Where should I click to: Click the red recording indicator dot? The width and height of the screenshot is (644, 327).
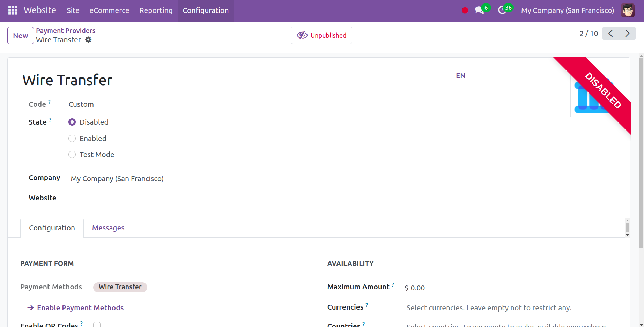click(x=465, y=10)
